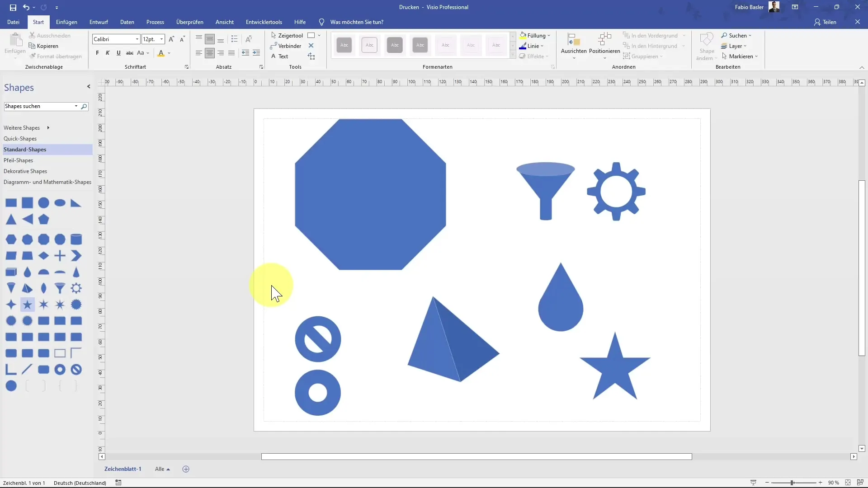Switch to the Einfügen ribbon tab
Screen dimensions: 868x488
pyautogui.click(x=66, y=22)
